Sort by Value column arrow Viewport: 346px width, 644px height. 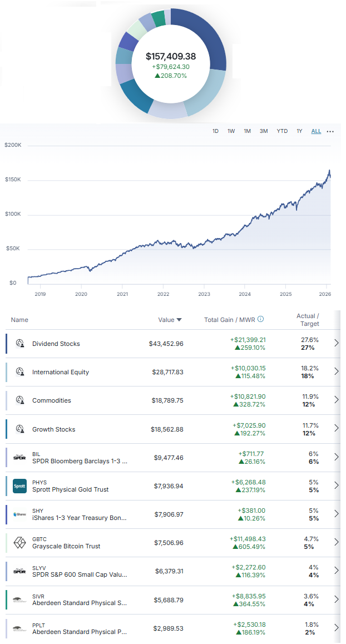(179, 320)
